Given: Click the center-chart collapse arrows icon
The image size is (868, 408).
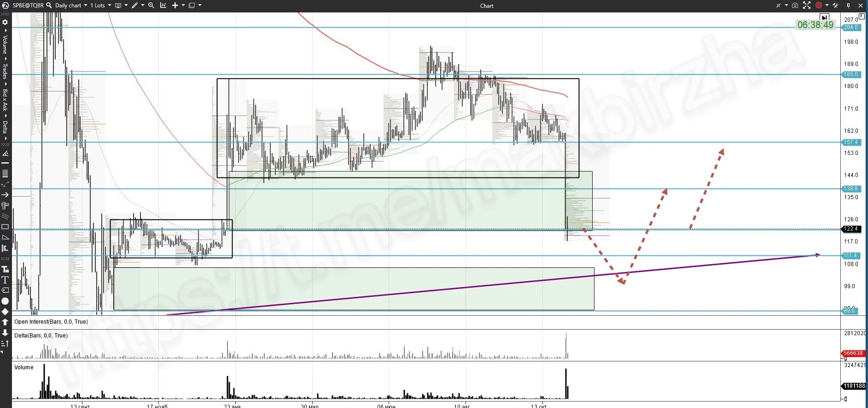Looking at the screenshot, I should (x=778, y=6).
